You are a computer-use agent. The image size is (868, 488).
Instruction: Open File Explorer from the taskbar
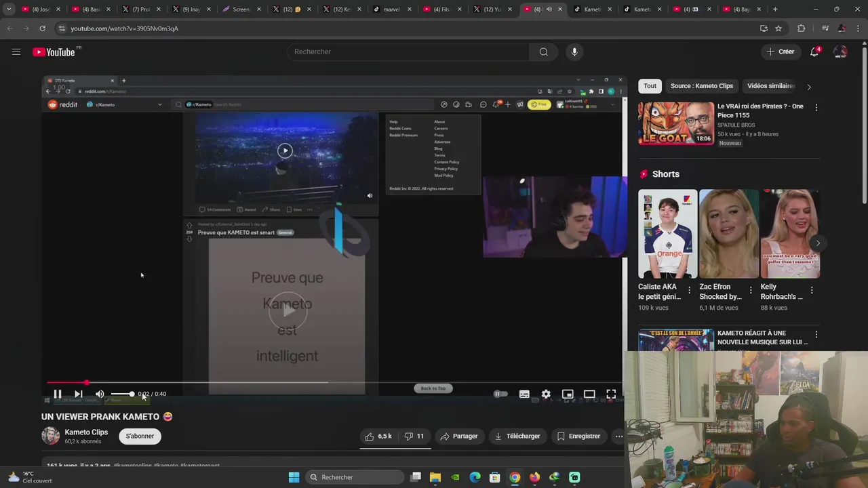pyautogui.click(x=435, y=477)
